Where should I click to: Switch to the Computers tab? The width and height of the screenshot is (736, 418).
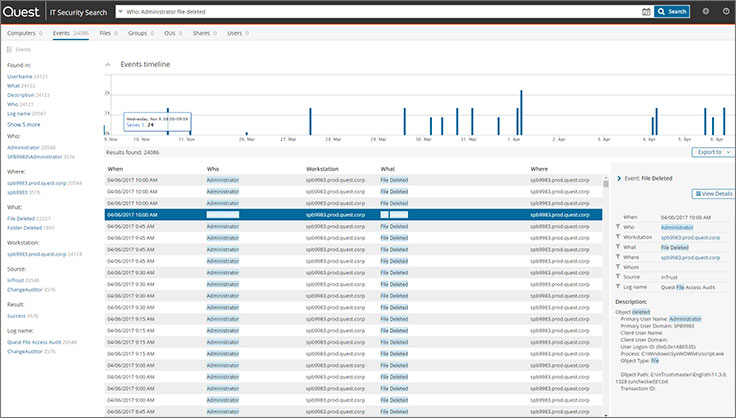(24, 33)
